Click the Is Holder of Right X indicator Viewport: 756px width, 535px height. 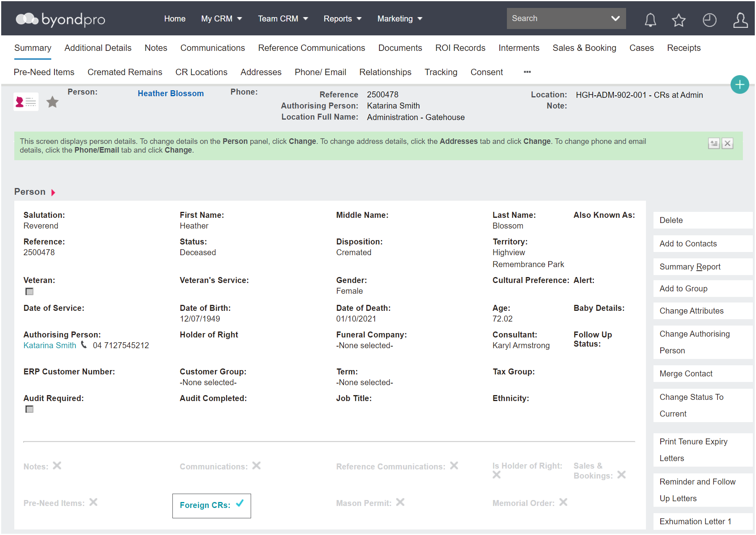tap(497, 475)
